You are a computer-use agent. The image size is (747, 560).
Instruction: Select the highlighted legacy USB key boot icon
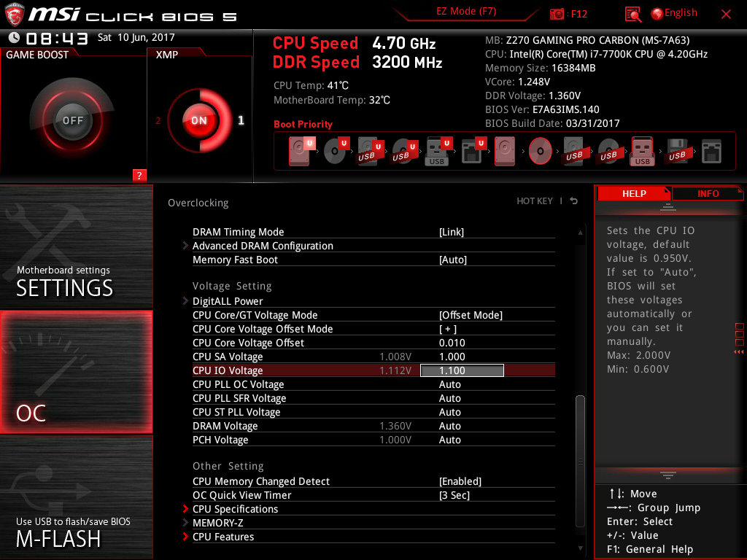pyautogui.click(x=643, y=152)
